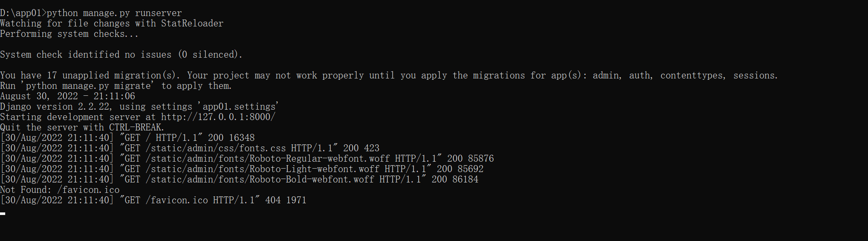Click the 'Django version 2.2.22' text
The image size is (868, 241).
(x=55, y=107)
